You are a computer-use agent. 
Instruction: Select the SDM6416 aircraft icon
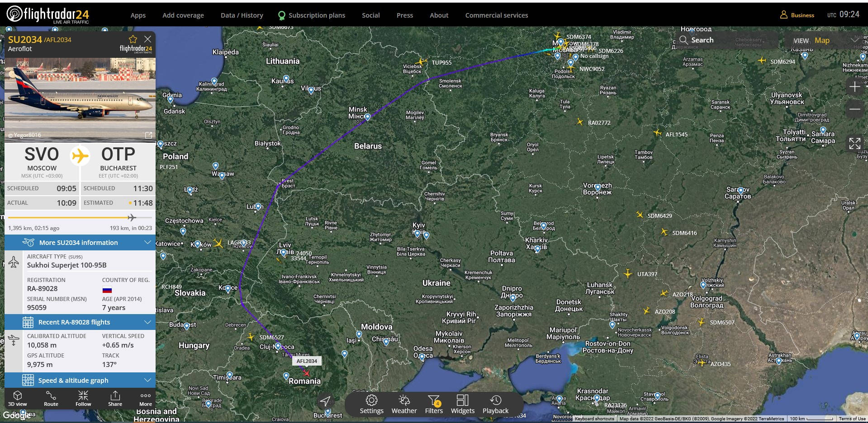click(664, 232)
